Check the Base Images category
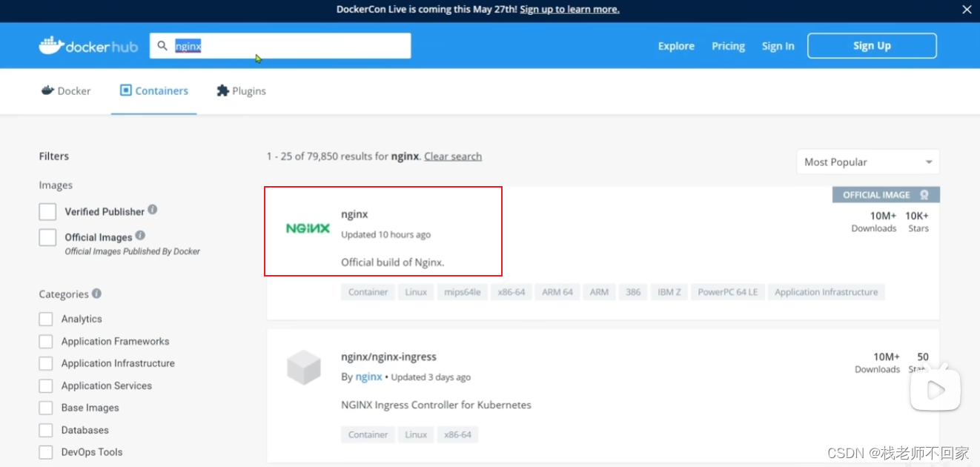 point(46,408)
